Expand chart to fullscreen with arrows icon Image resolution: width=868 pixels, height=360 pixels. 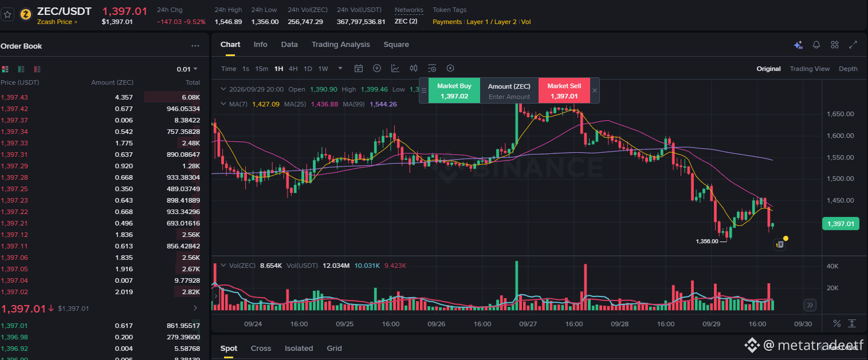pyautogui.click(x=853, y=45)
